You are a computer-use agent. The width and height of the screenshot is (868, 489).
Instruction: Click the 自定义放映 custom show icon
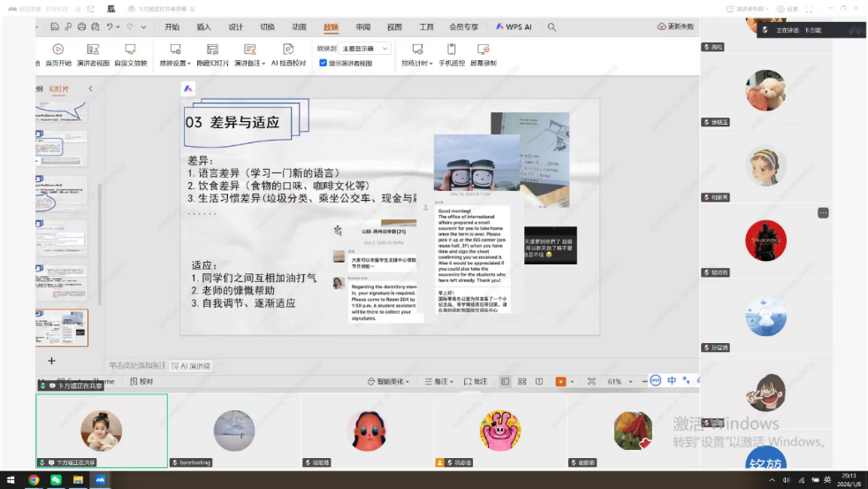(130, 50)
